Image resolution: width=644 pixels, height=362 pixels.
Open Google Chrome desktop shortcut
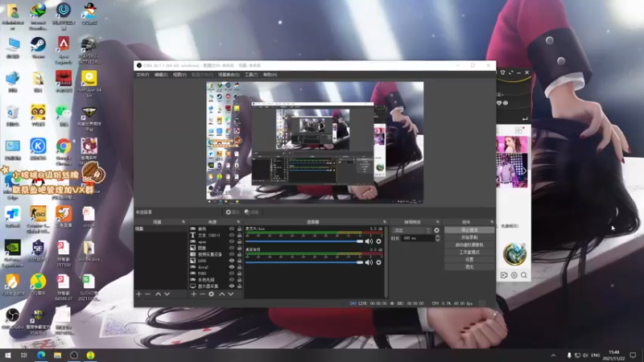point(64,152)
